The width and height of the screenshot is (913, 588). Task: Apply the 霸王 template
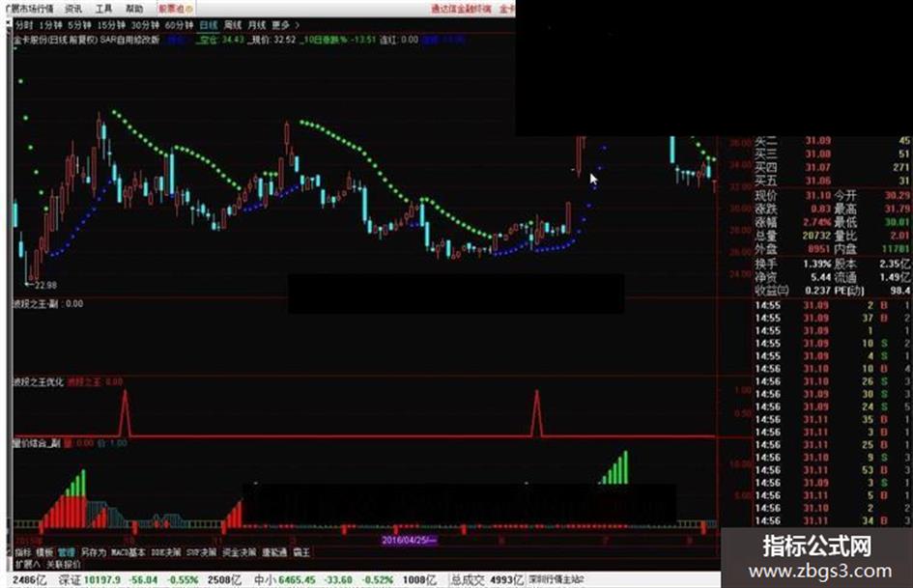coord(301,552)
